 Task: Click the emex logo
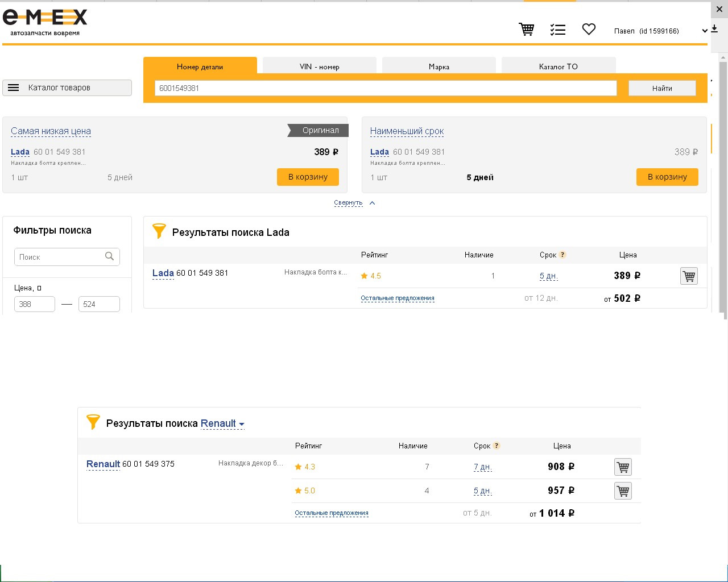45,23
